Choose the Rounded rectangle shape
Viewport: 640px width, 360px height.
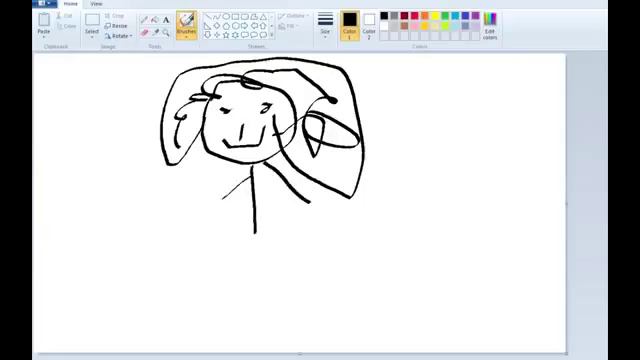(245, 17)
